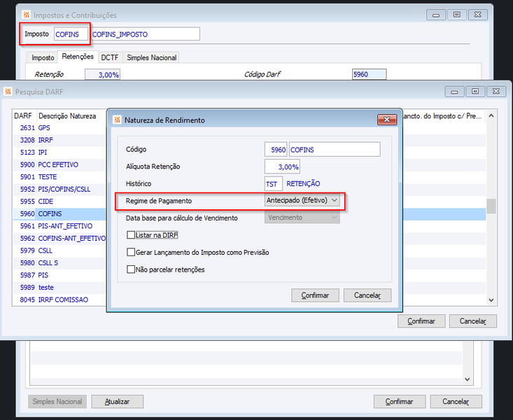Click the Código Darf 5960 field

pos(369,74)
